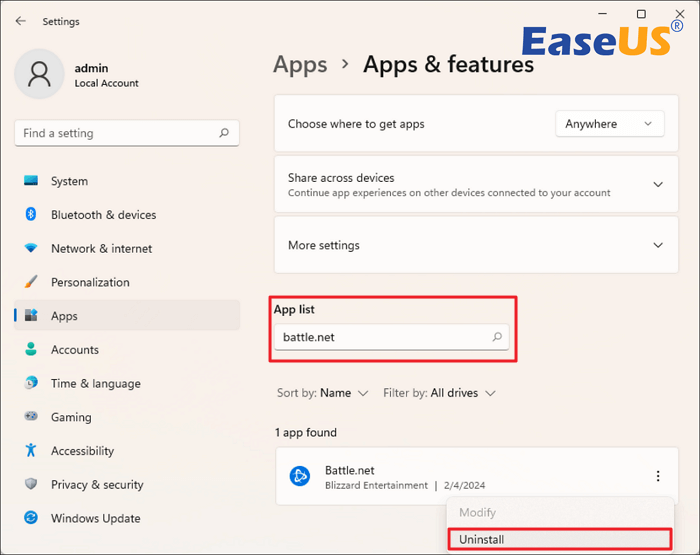Click the Bluetooth icon in the sidebar

[x=31, y=214]
